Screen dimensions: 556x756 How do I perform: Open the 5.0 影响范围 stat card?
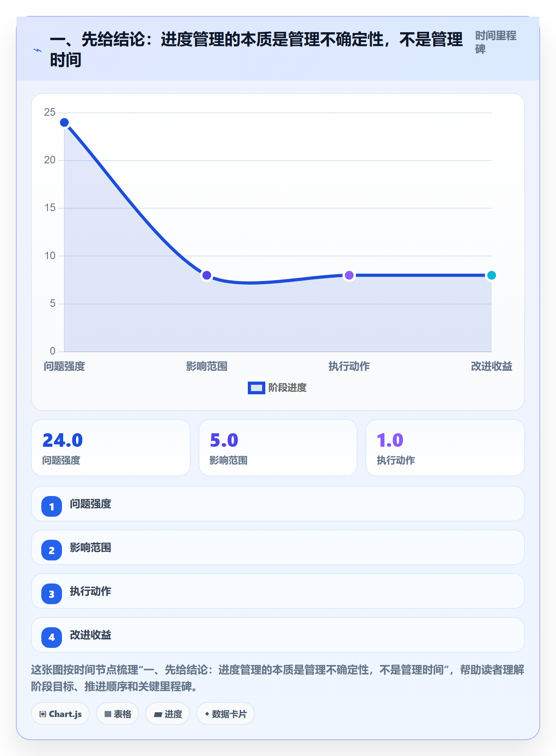[278, 448]
